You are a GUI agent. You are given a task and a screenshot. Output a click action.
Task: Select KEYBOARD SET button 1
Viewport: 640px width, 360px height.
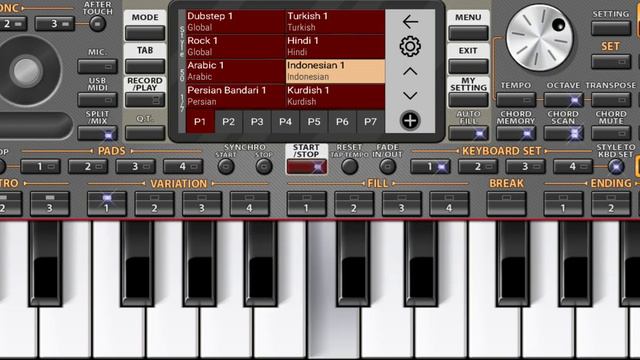click(430, 167)
